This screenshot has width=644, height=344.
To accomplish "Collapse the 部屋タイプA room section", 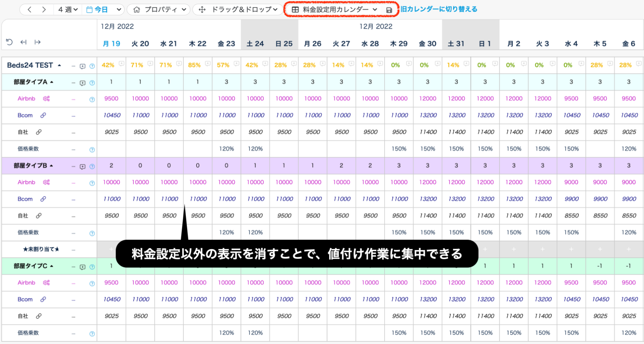I will tap(52, 82).
